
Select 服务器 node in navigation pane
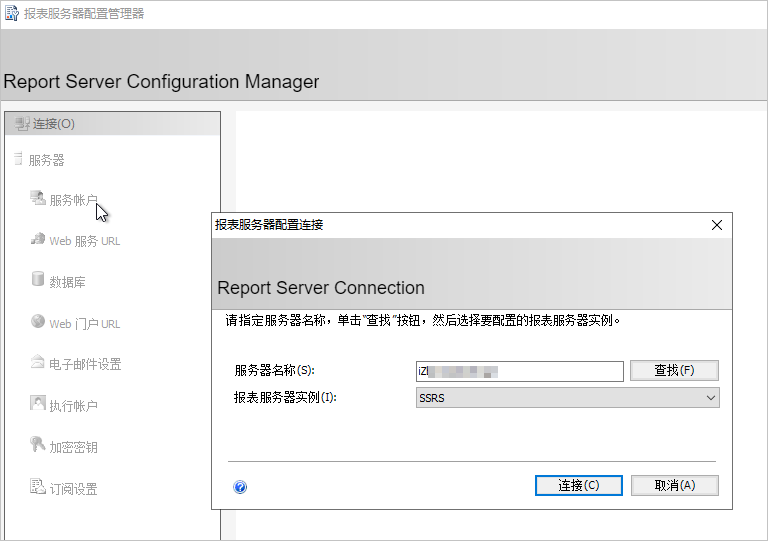[46, 160]
